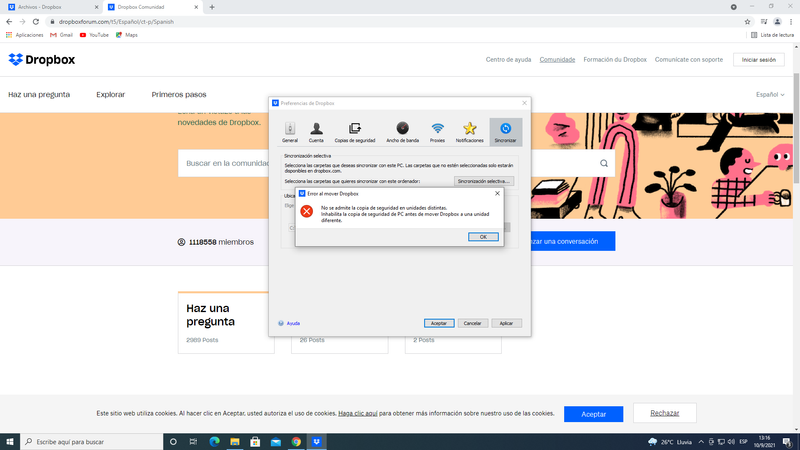The width and height of the screenshot is (800, 450).
Task: Click the weather 26°C Lluvia widget
Action: point(670,442)
